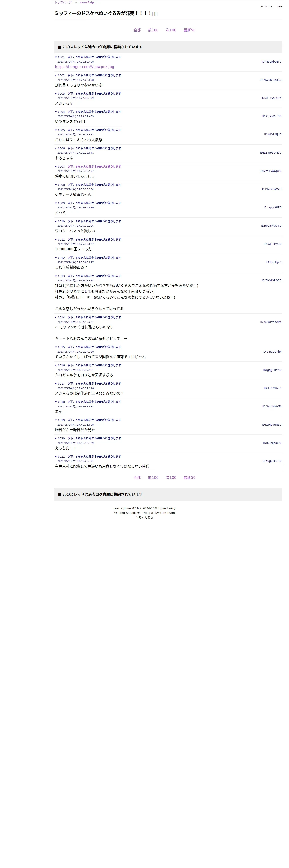Open the ５ちゃんねる footer link

(x=144, y=517)
